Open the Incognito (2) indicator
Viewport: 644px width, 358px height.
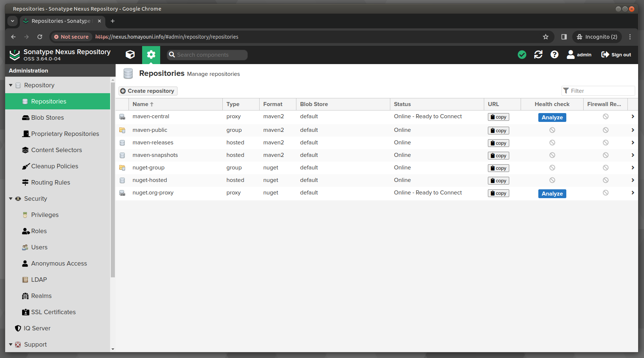click(x=597, y=37)
